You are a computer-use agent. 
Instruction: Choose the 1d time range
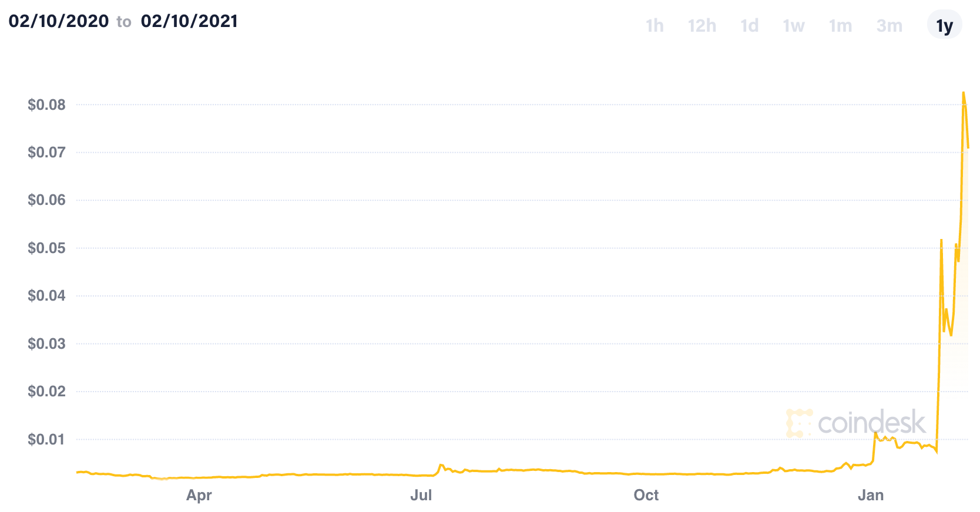click(749, 26)
